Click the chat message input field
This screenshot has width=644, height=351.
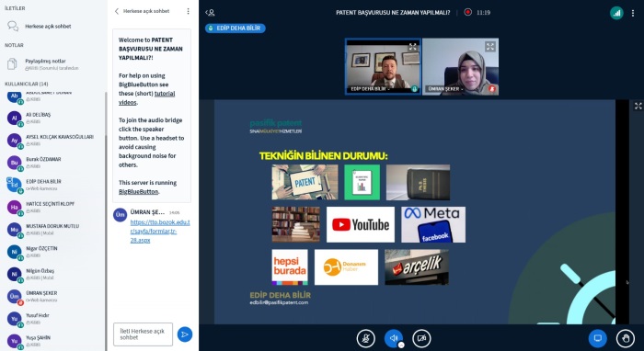pyautogui.click(x=143, y=334)
